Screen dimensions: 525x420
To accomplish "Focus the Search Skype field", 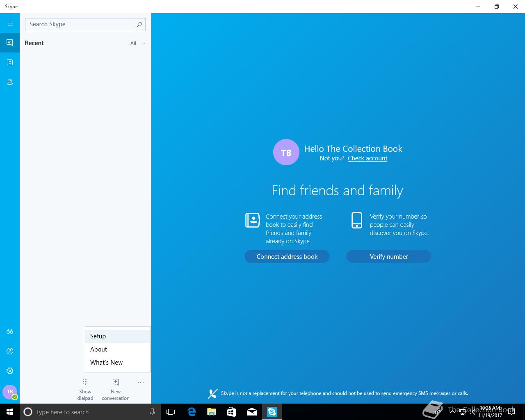I will click(x=85, y=25).
